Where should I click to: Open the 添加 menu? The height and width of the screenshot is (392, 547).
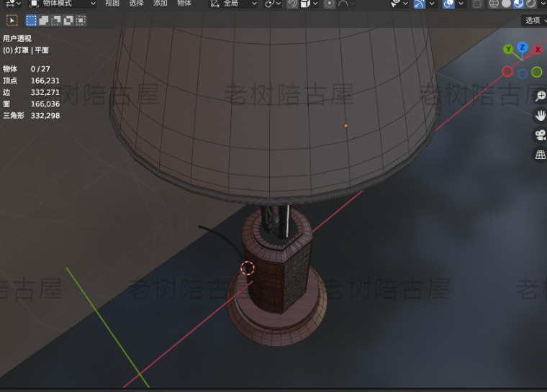point(160,4)
